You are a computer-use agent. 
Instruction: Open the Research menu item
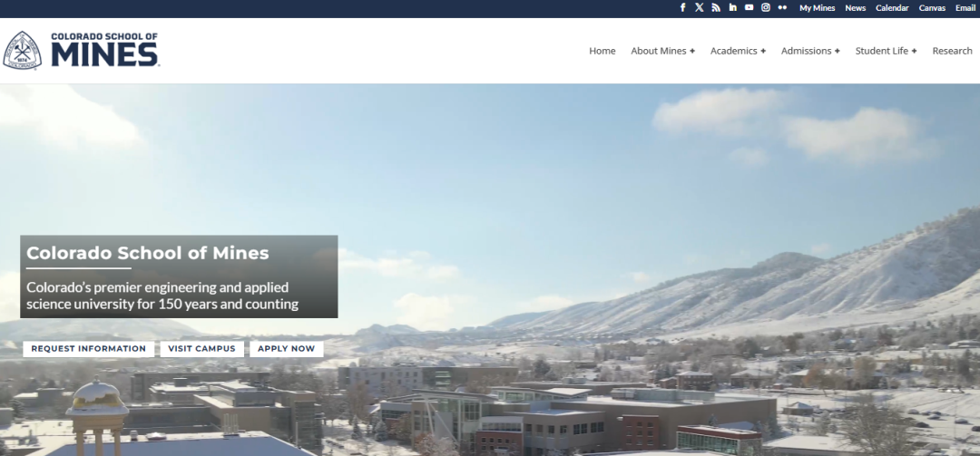click(x=952, y=51)
